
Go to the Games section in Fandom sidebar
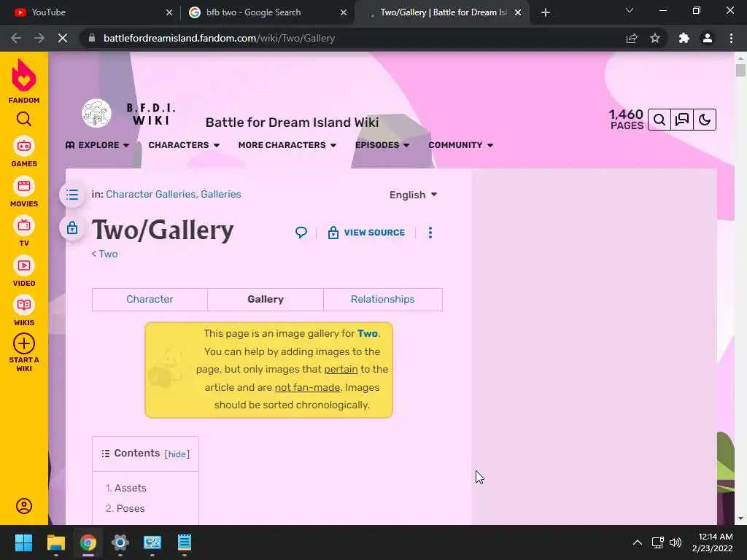click(x=24, y=152)
